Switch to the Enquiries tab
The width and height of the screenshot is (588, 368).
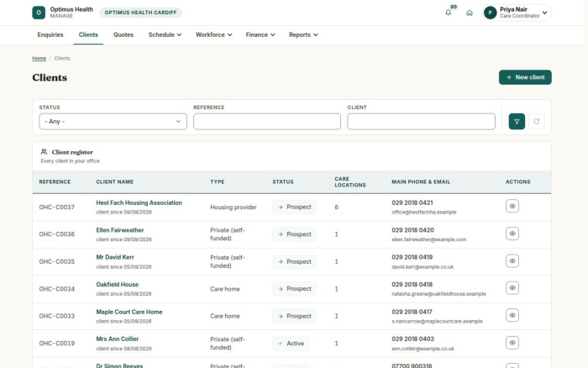(50, 34)
